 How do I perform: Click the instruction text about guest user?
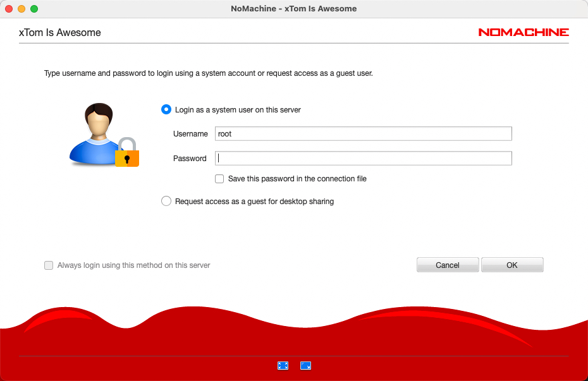click(x=209, y=73)
